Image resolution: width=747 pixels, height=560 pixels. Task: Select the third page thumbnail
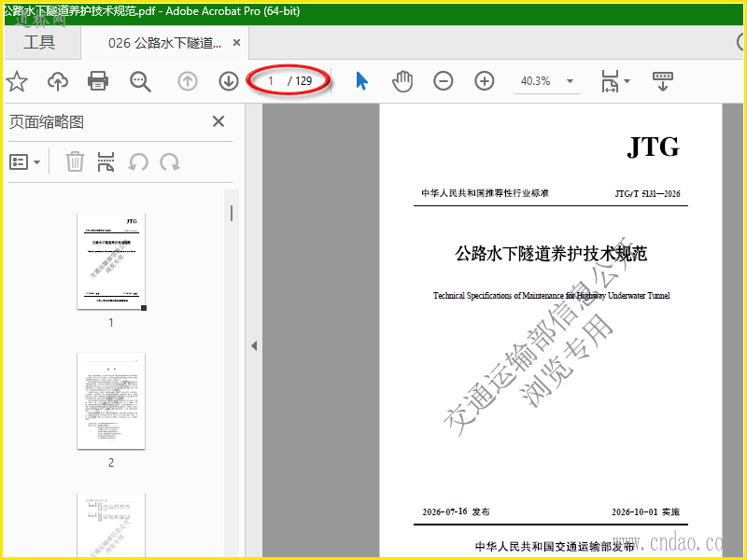click(x=111, y=525)
